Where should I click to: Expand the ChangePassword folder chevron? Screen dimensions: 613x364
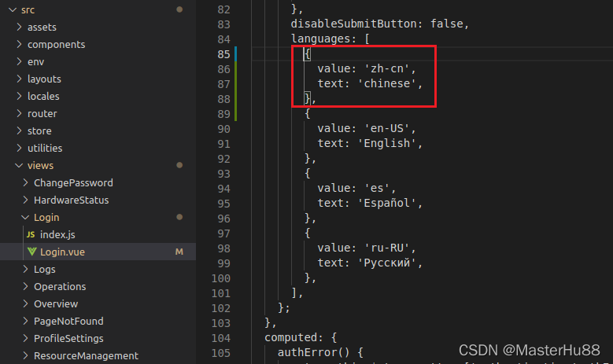coord(25,182)
